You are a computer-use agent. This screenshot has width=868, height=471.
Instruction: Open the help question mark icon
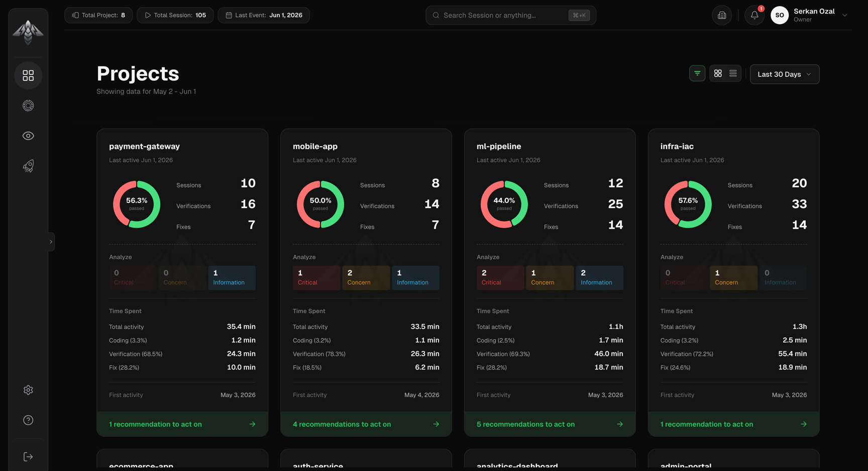[28, 420]
